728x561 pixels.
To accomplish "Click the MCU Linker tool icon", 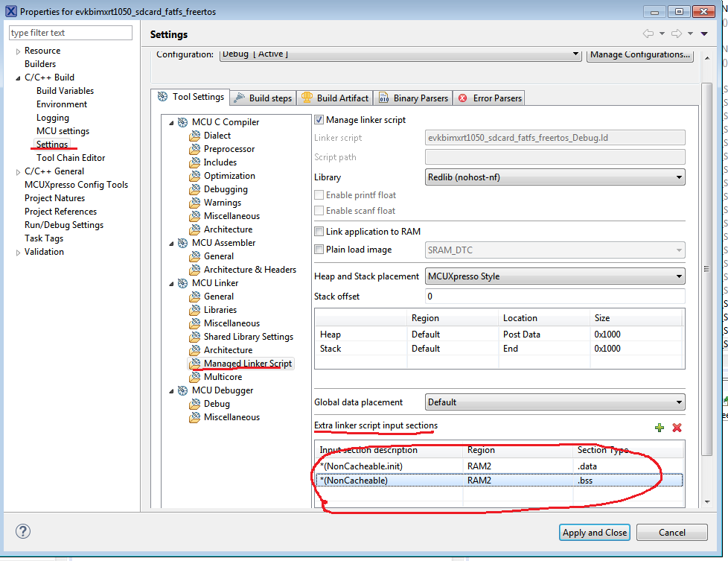I will [183, 283].
